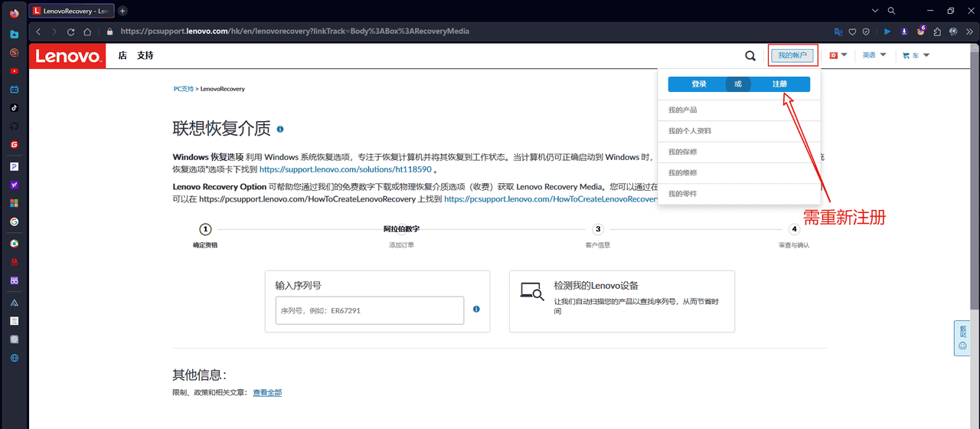Open the 支持 menu
The height and width of the screenshot is (429, 980).
pos(145,56)
